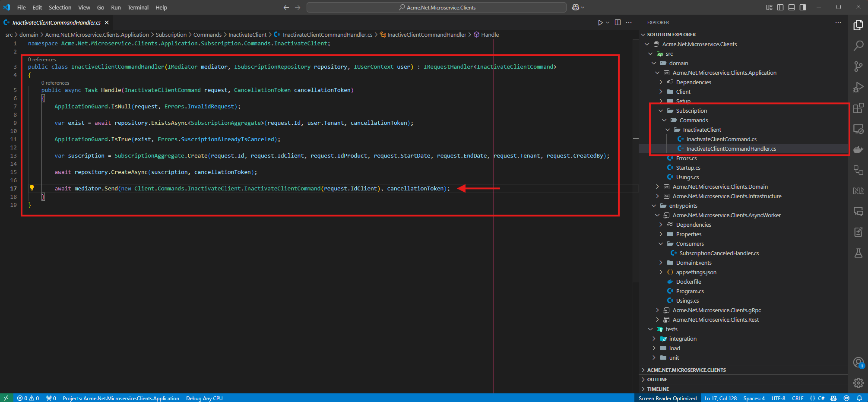This screenshot has width=868, height=402.
Task: Expand the TIMELINE section
Action: coord(658,389)
